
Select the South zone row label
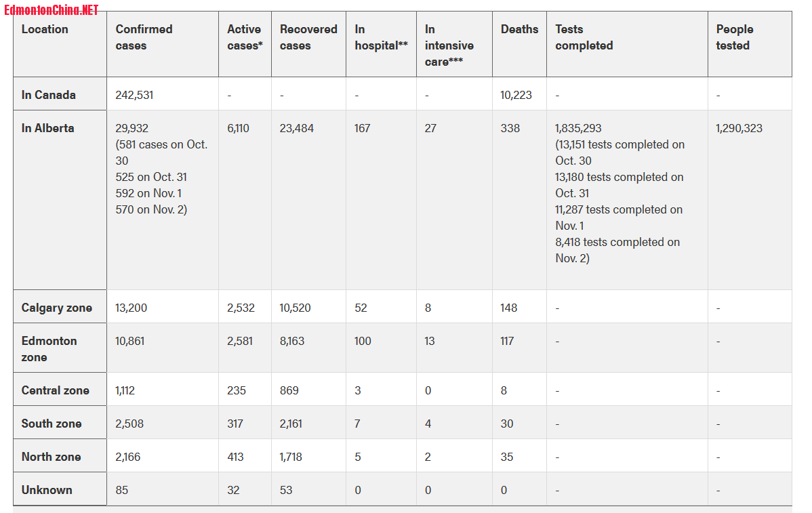(x=52, y=424)
